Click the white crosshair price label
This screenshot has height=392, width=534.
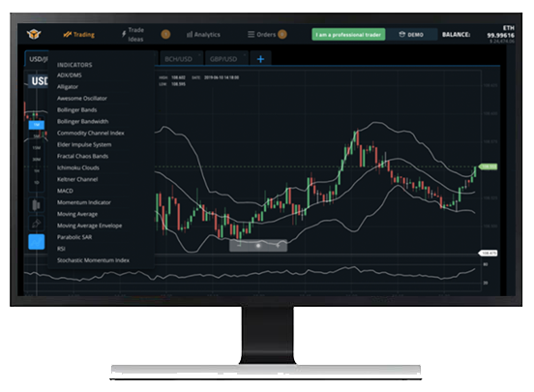488,254
